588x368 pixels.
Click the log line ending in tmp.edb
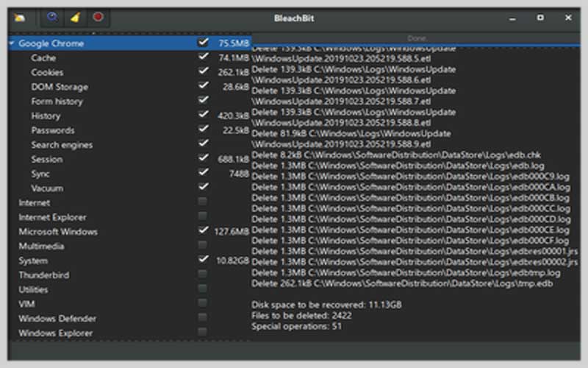point(402,283)
